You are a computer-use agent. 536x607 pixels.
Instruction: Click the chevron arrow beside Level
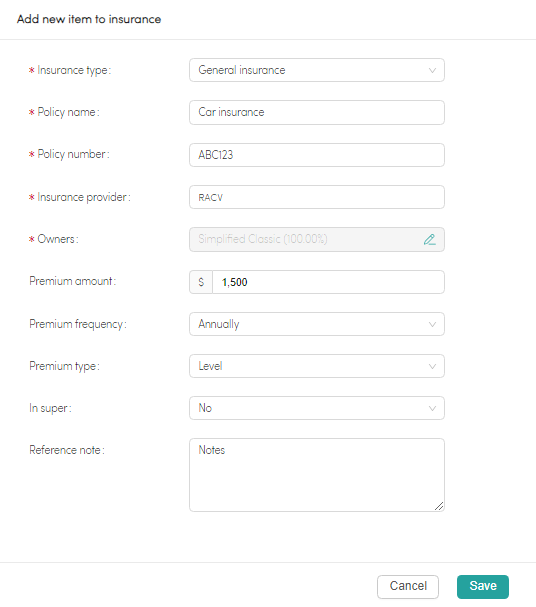432,366
